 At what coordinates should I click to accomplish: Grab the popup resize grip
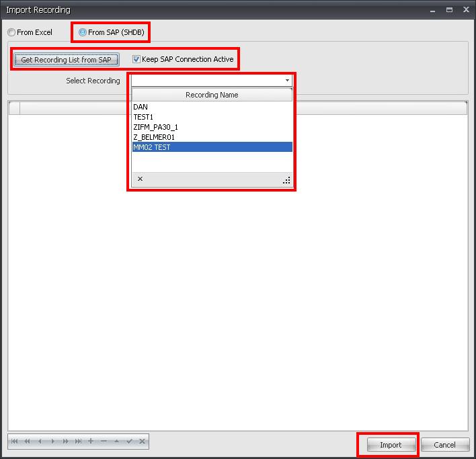pos(286,180)
